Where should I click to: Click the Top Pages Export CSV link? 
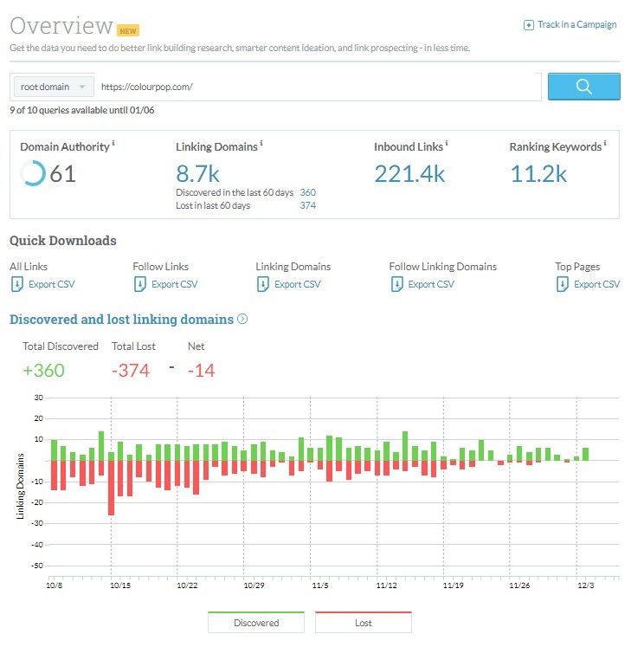click(596, 284)
